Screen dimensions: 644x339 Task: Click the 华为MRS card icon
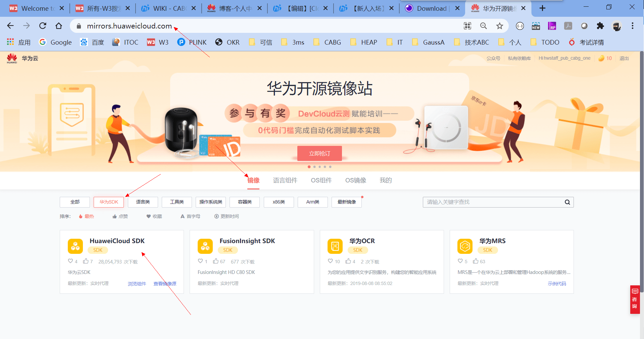[x=465, y=246]
